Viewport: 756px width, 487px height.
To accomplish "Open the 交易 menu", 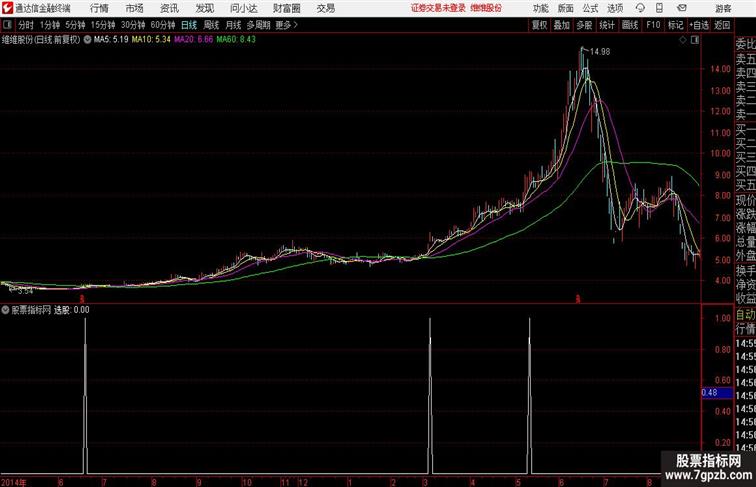I will coord(326,8).
